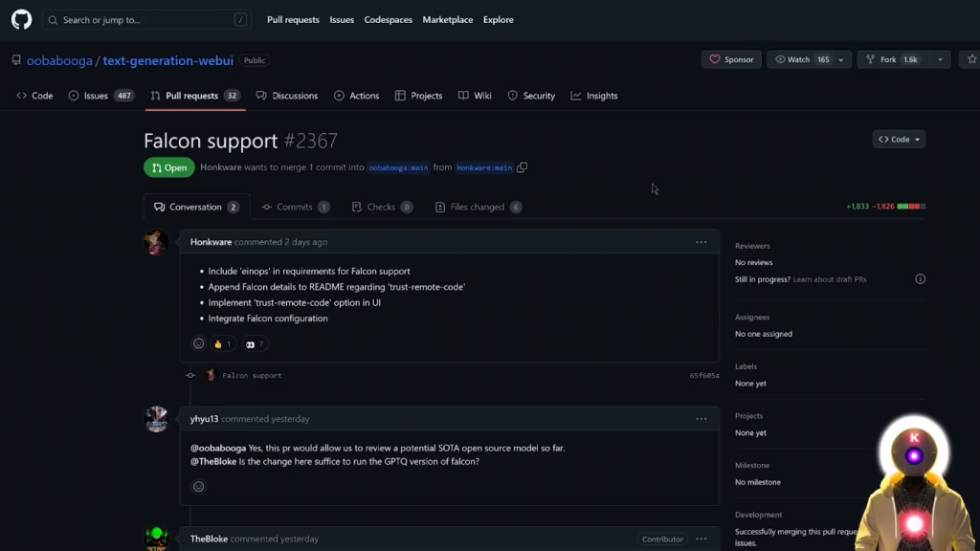Screen dimensions: 980x551
Task: Open the @TheBloke mention link
Action: tap(213, 461)
